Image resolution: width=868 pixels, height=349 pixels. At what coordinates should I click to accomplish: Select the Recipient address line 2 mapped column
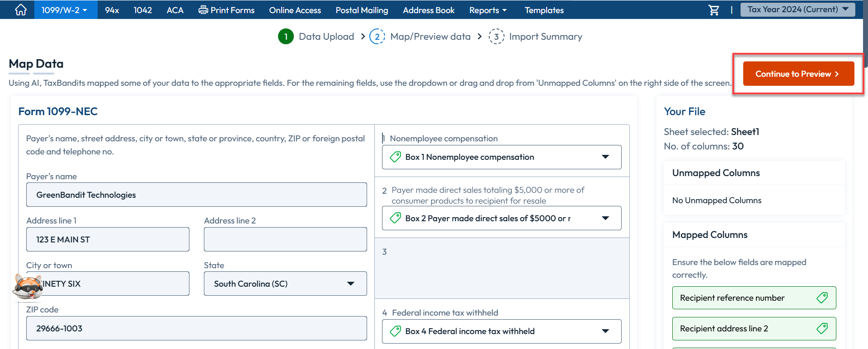(754, 329)
